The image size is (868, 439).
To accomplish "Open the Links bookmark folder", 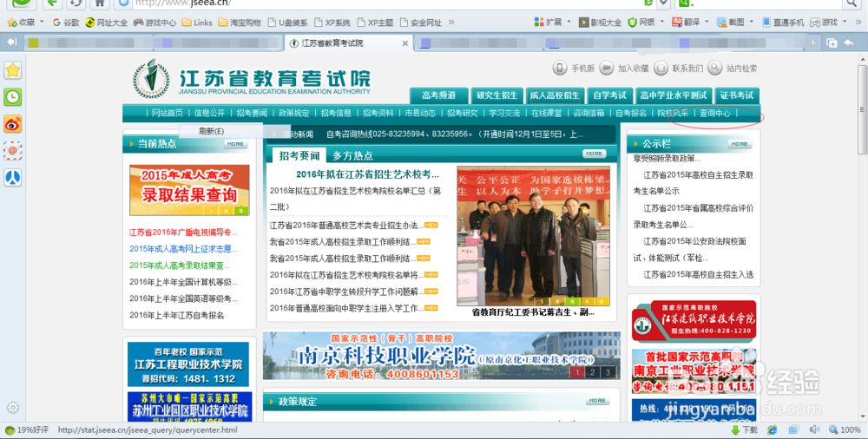I will 197,23.
